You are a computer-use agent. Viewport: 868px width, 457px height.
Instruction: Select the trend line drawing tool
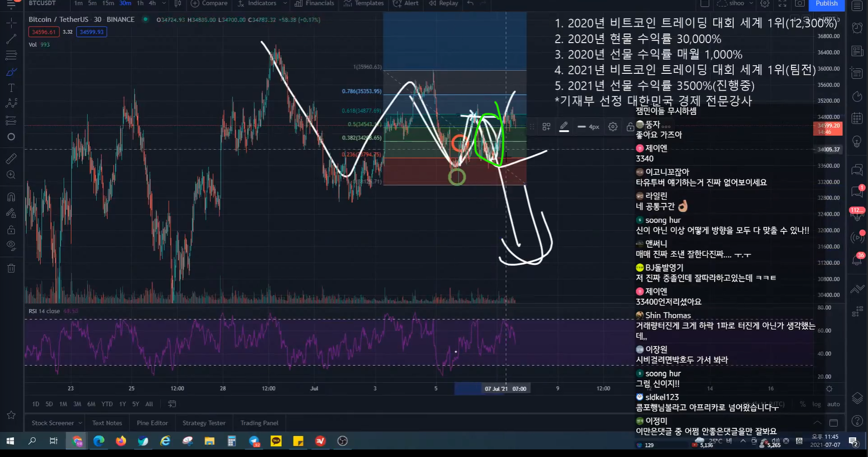point(11,39)
